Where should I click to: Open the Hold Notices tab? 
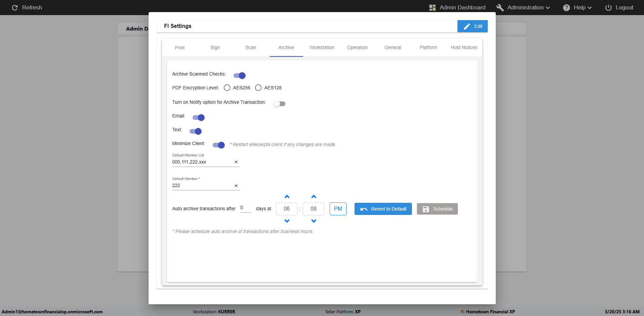pyautogui.click(x=464, y=48)
